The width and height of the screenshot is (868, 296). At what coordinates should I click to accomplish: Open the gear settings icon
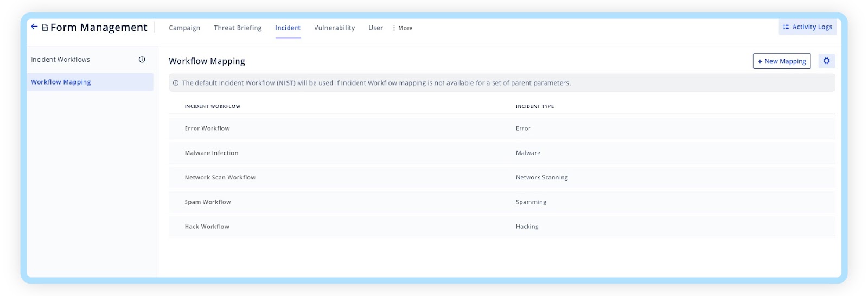tap(826, 61)
